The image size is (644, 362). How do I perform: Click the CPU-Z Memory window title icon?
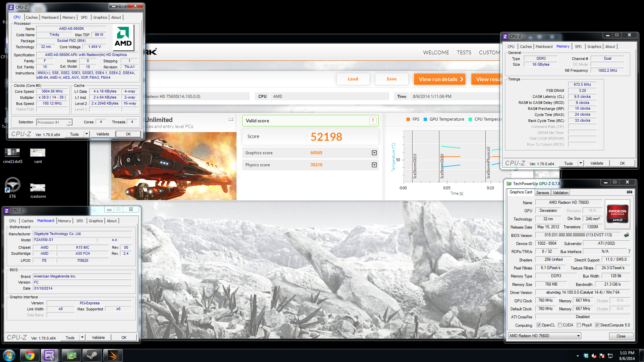505,36
